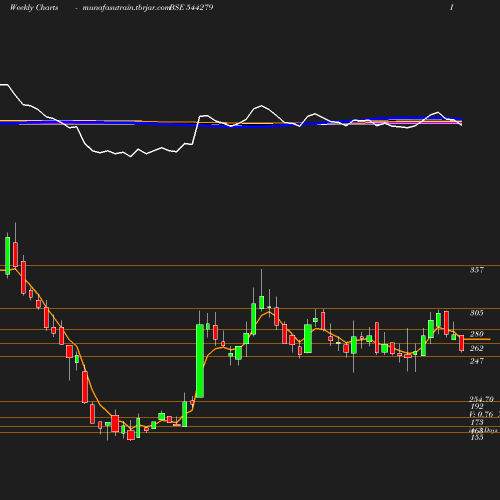The height and width of the screenshot is (500, 500).
Task: Click the 'Weekly Charts' title text
Action: 34,7
